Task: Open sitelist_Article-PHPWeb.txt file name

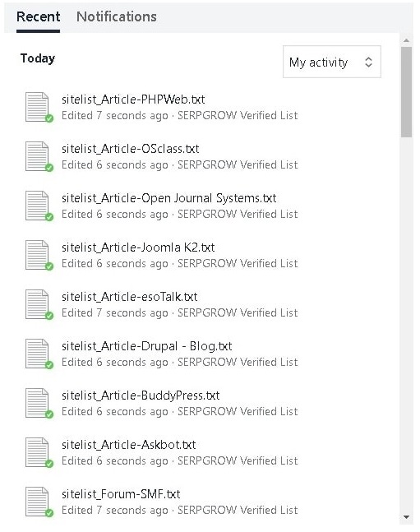Action: coord(133,99)
